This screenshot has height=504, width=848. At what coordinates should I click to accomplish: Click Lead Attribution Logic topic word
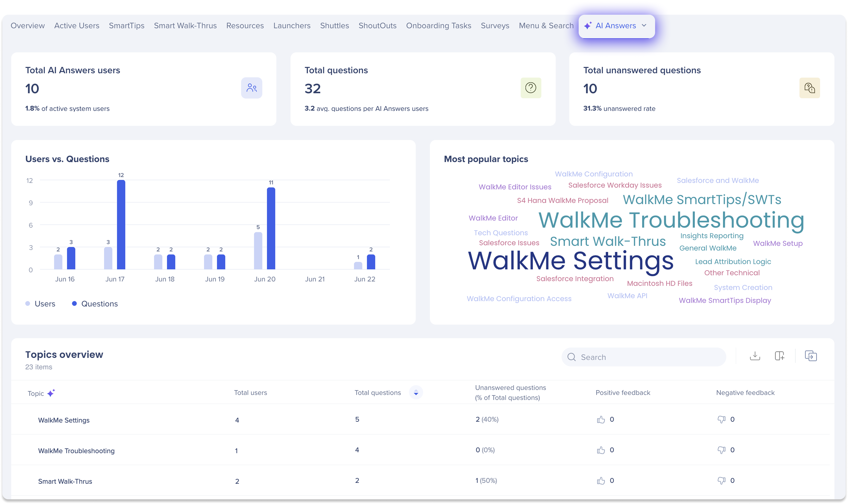coord(733,262)
